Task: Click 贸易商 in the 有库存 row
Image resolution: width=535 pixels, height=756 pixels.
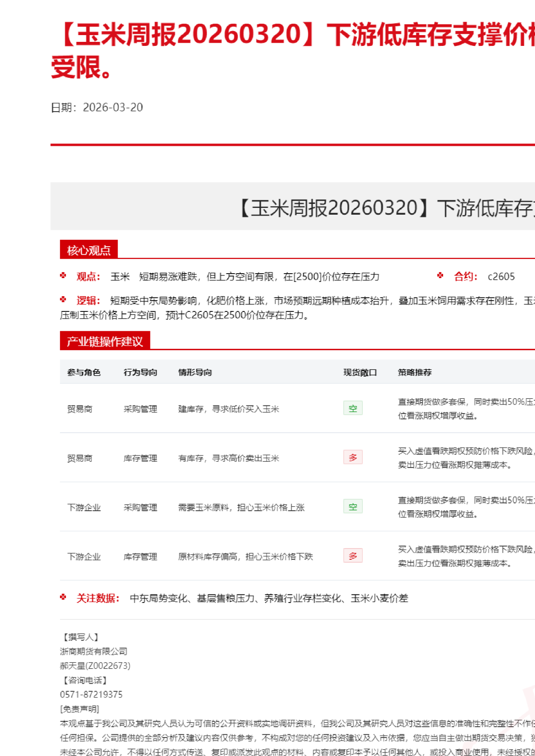Action: [80, 458]
